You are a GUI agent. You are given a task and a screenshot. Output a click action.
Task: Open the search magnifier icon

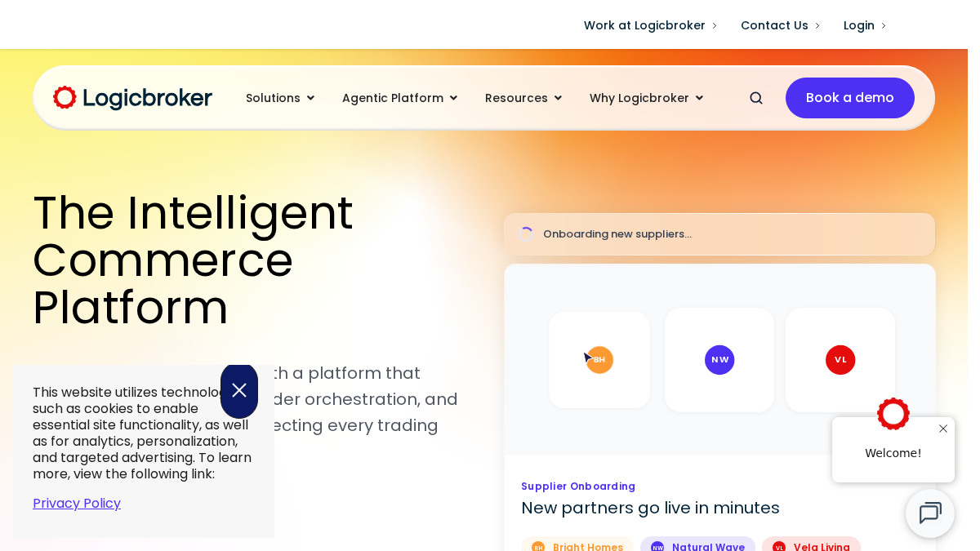[756, 98]
